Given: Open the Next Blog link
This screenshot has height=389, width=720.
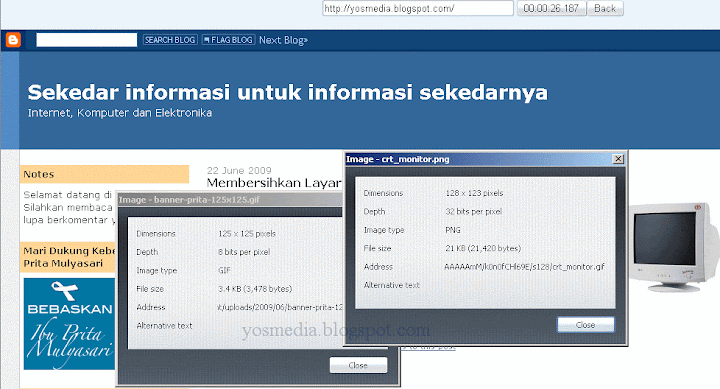Looking at the screenshot, I should pyautogui.click(x=283, y=40).
